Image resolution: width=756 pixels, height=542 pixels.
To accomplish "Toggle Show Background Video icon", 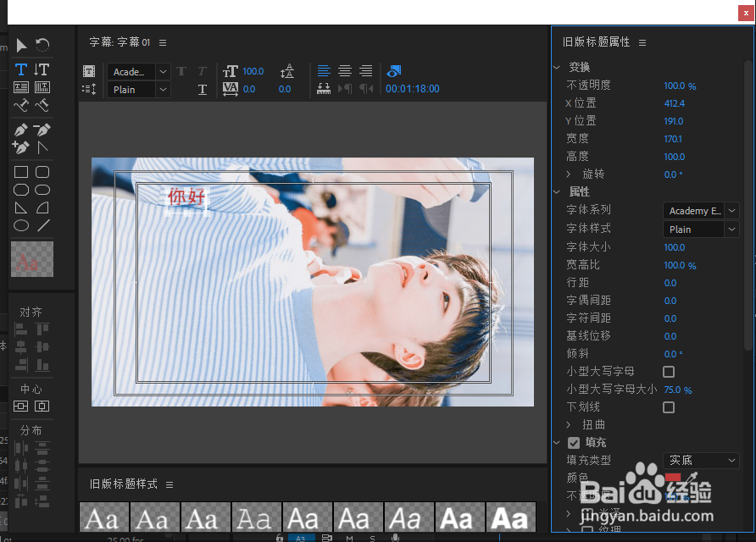I will pos(394,71).
